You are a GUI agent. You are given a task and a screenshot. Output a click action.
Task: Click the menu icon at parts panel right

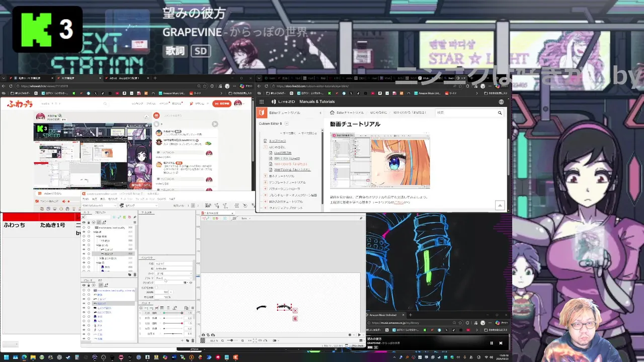point(135,222)
